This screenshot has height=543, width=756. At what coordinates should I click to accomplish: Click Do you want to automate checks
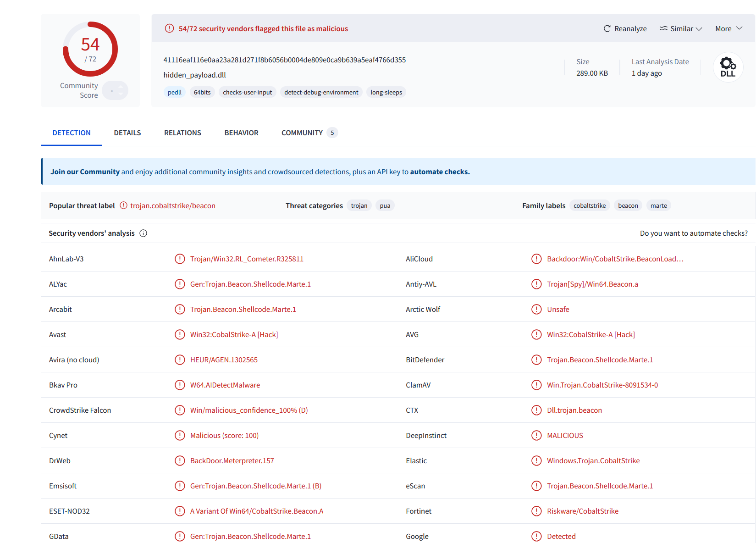tap(694, 233)
